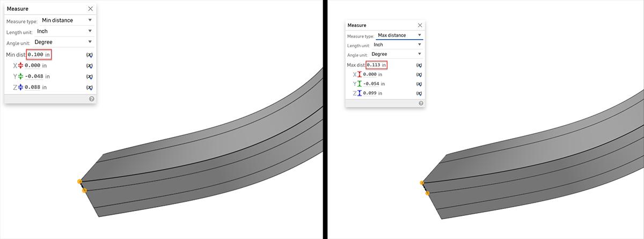The height and width of the screenshot is (239, 644).
Task: Click variable icon beside Max dist 0.113
Action: [x=419, y=65]
